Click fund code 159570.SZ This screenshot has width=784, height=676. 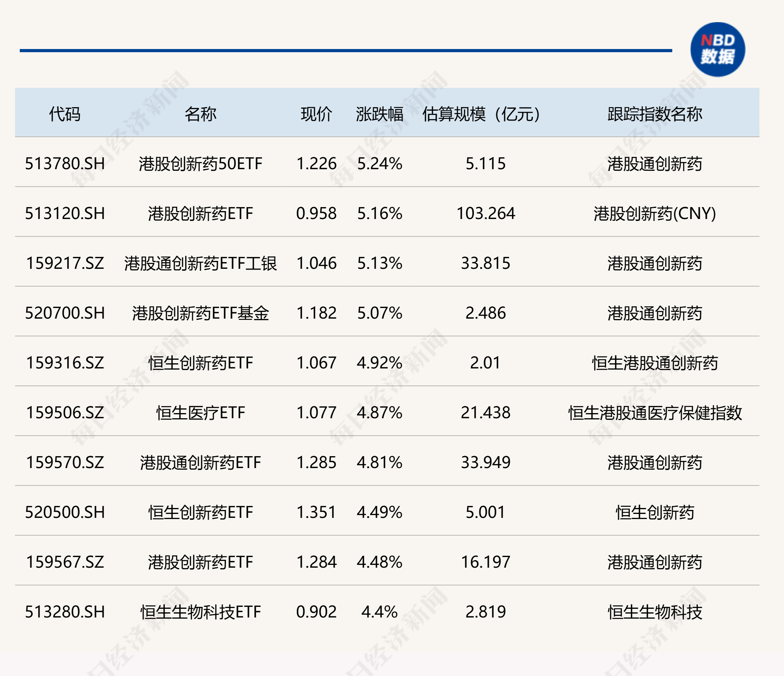coord(65,463)
